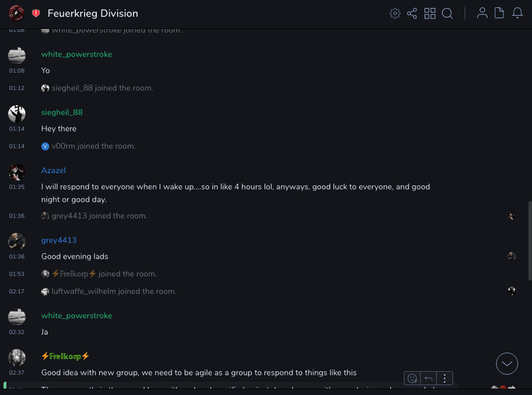Open the integrations grid icon

pos(430,13)
